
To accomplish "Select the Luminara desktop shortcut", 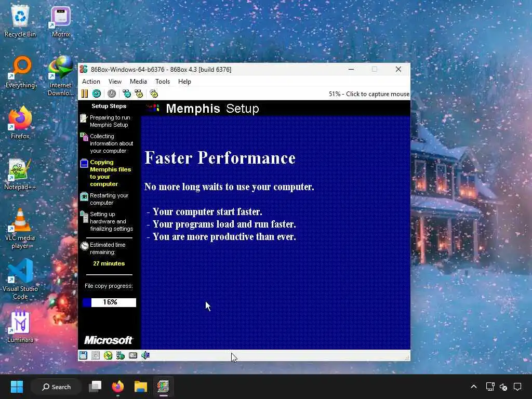I will click(20, 327).
